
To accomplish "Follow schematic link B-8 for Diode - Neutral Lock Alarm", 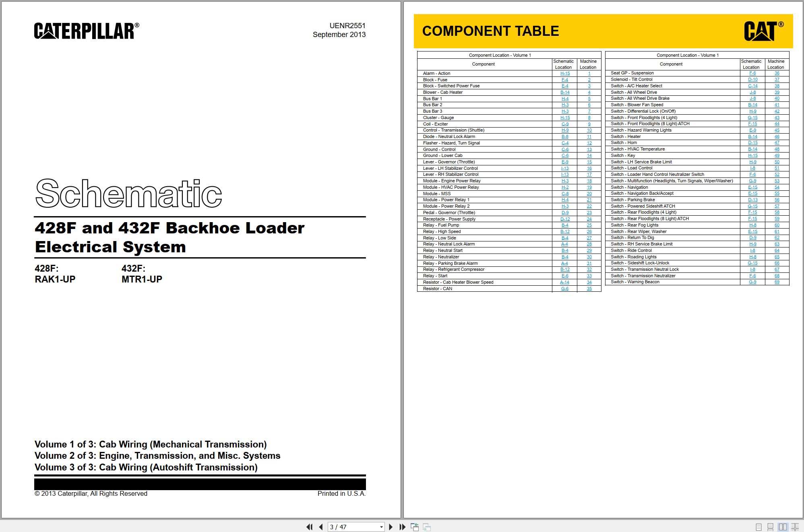I will (565, 136).
